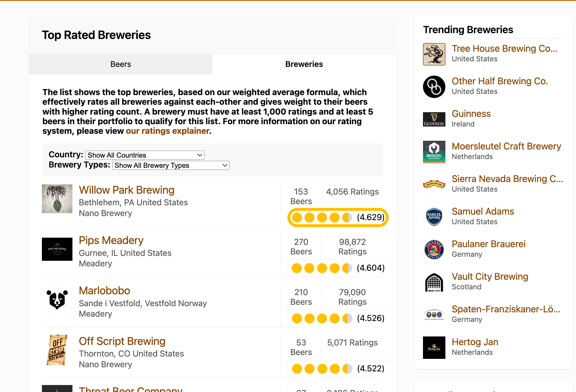Click Willow Park's 4.629 star rating
576x392 pixels.
coord(338,217)
